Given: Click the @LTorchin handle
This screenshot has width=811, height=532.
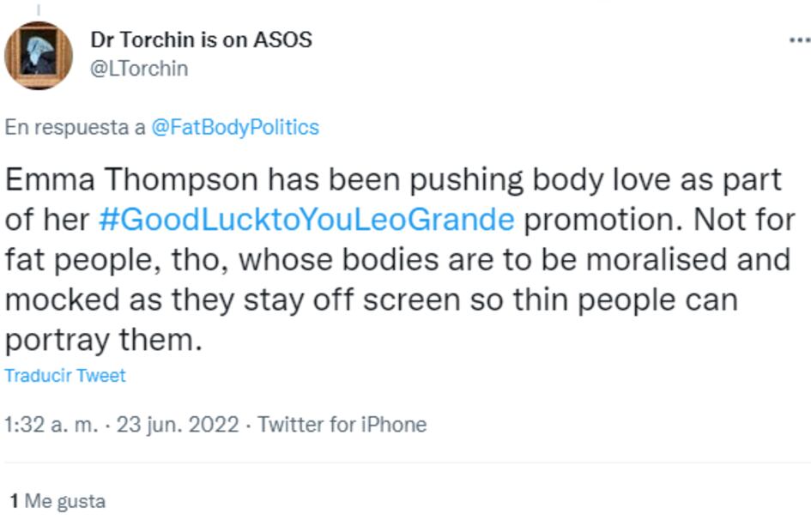Looking at the screenshot, I should [x=138, y=69].
